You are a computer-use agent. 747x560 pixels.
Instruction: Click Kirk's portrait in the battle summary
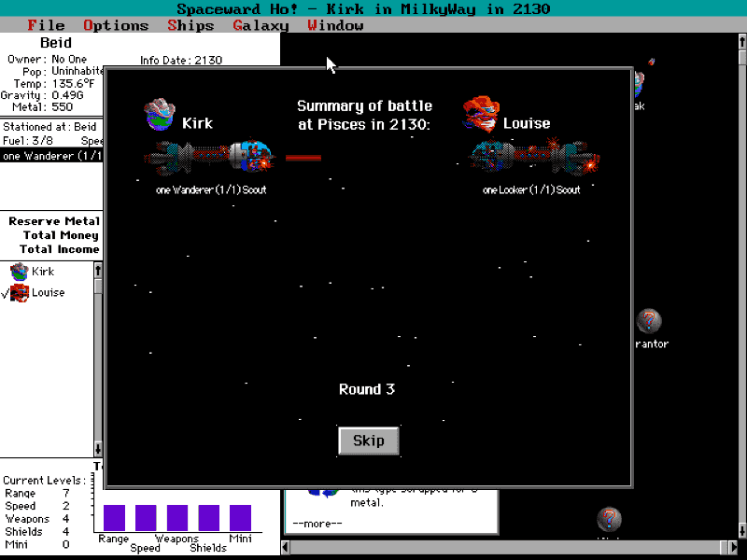pyautogui.click(x=160, y=114)
